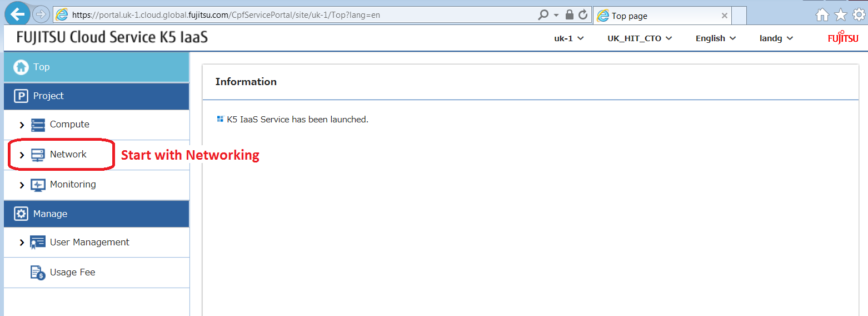The width and height of the screenshot is (868, 316).
Task: Click the Information panel heading
Action: click(246, 82)
